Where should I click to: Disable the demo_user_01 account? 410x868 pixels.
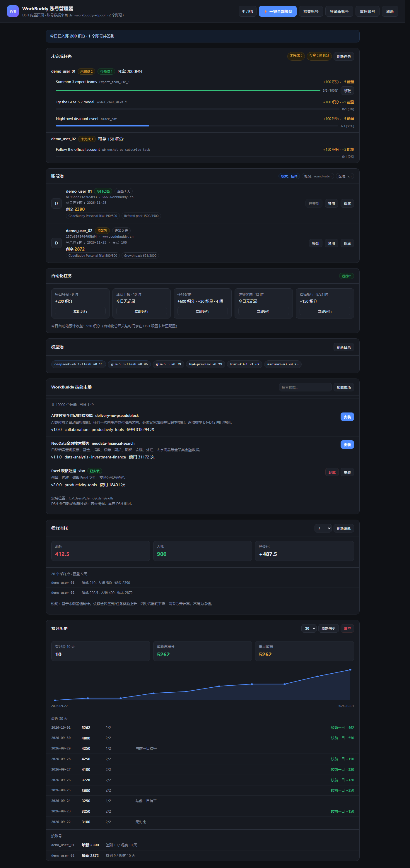(x=332, y=203)
